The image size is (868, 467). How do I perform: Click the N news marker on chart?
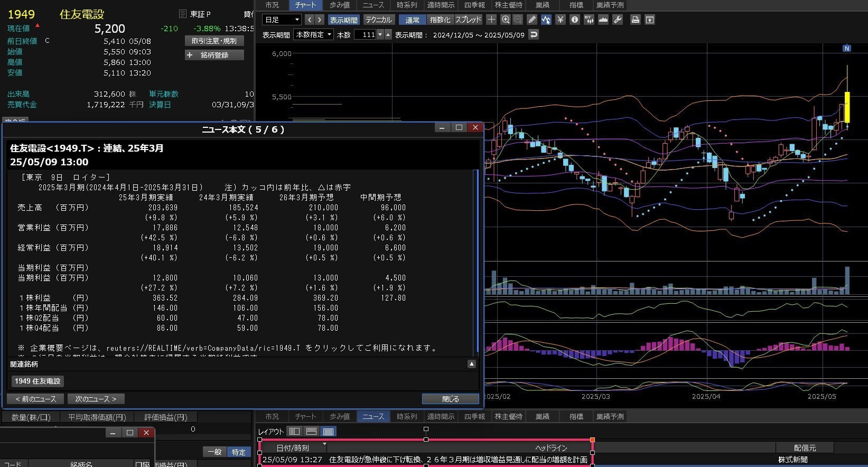click(x=847, y=48)
